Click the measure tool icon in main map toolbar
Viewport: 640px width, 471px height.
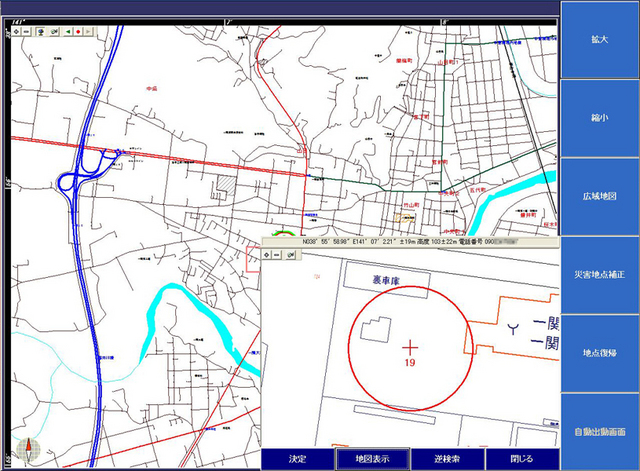54,31
